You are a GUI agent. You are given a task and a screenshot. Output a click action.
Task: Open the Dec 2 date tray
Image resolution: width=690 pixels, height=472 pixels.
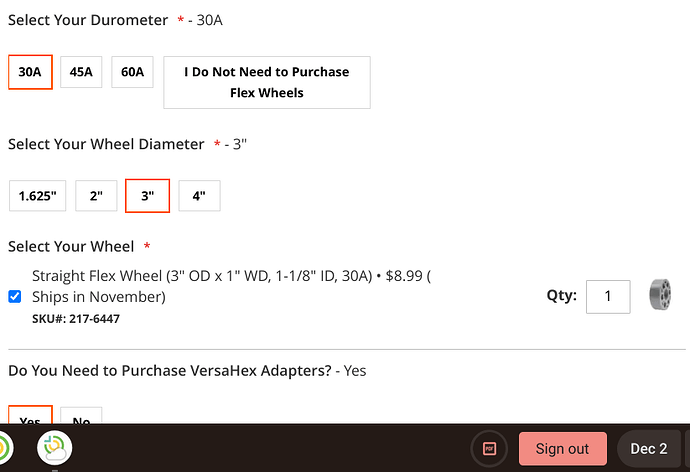coord(649,449)
